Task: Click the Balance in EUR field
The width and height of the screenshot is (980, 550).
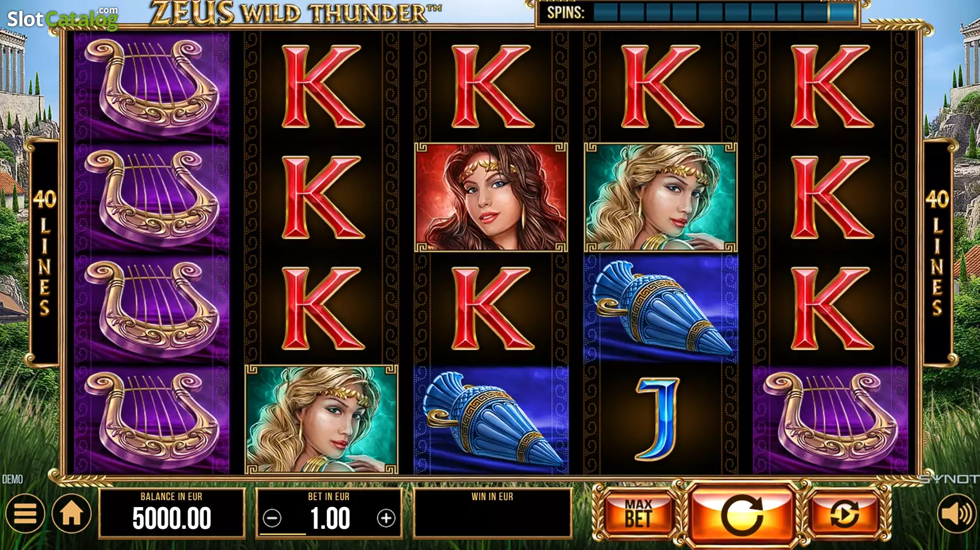Action: coord(172,513)
